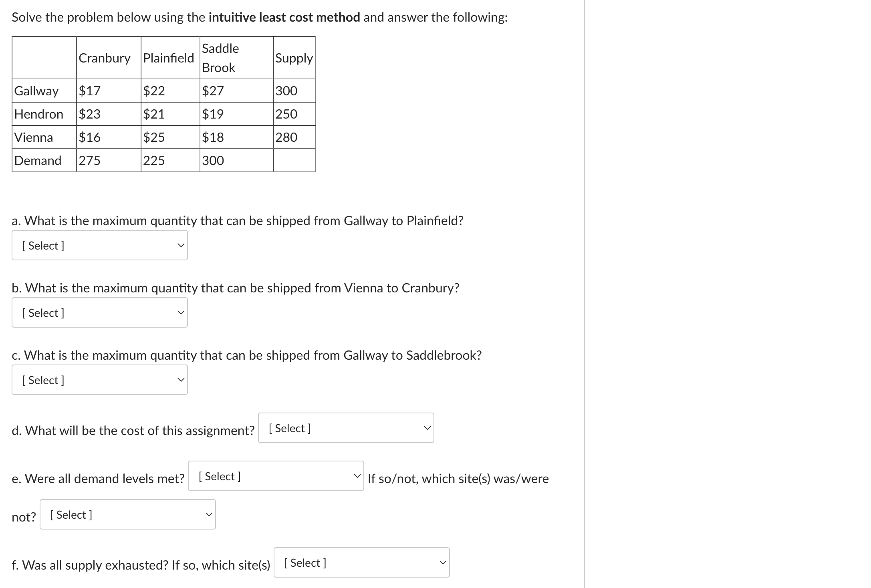This screenshot has height=588, width=871.
Task: Click the 'intuitive least cost method' heading text
Action: pos(284,17)
